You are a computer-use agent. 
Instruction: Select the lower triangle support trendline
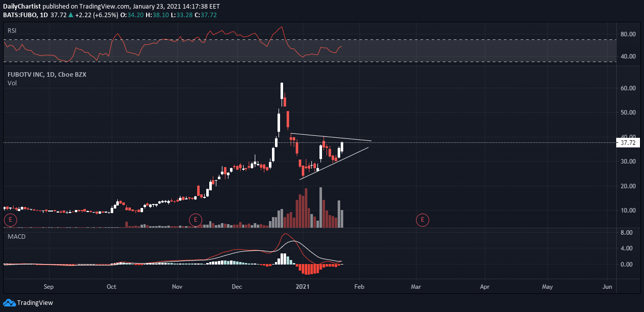point(334,163)
